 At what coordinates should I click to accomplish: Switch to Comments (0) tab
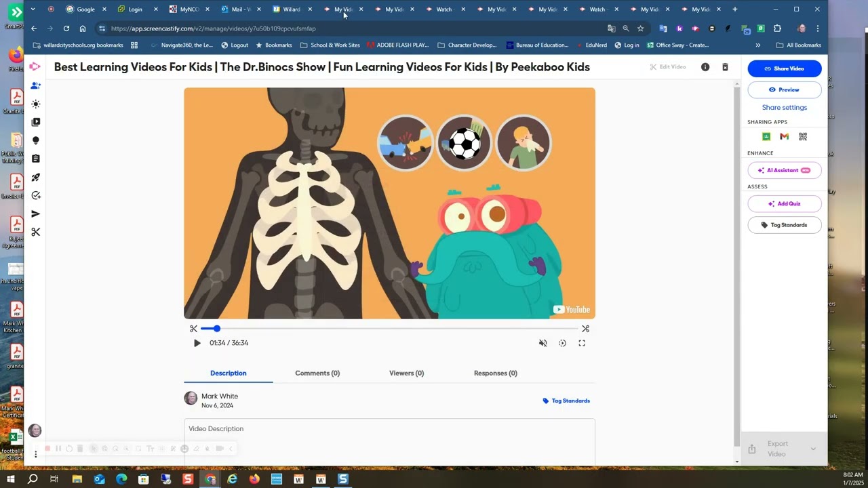point(317,373)
